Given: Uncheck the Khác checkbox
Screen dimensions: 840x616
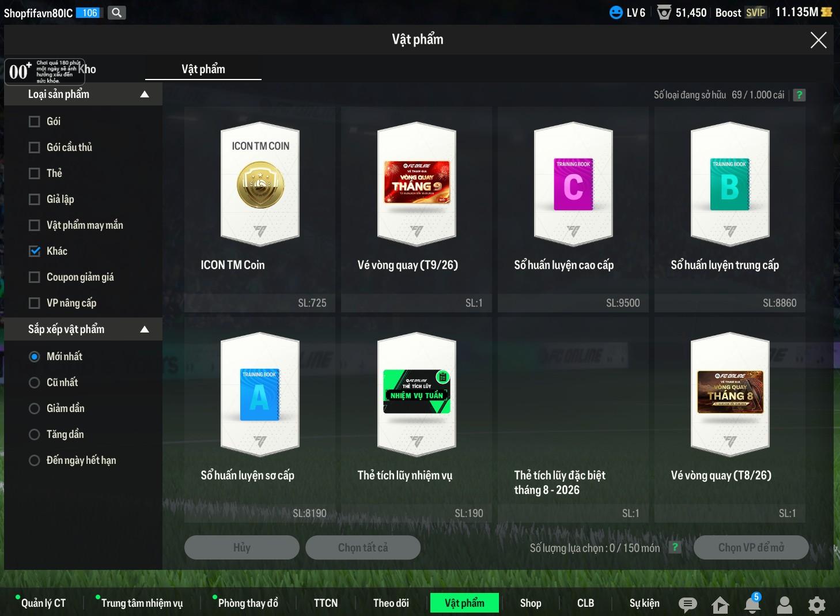Looking at the screenshot, I should point(35,251).
